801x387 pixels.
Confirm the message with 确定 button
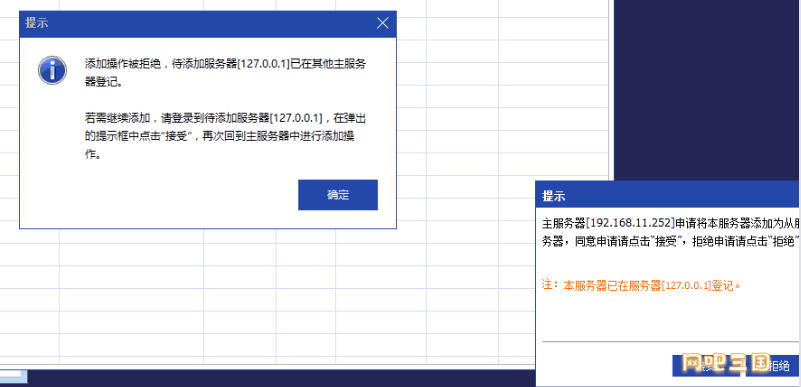[x=338, y=195]
